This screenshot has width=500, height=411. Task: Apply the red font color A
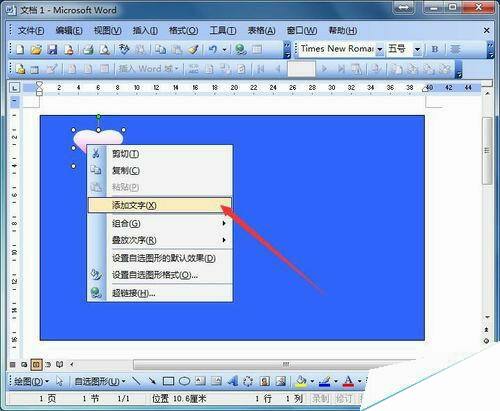coord(349,381)
